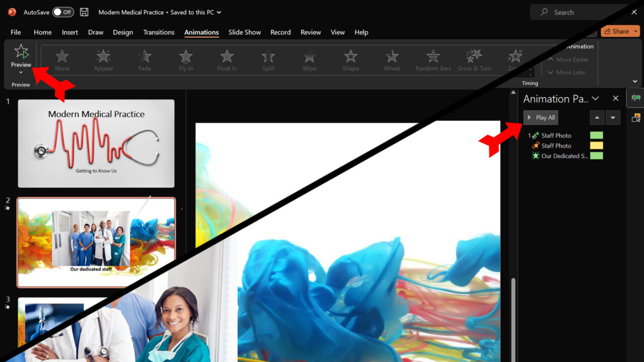Screen dimensions: 644x362
Task: Apply the Fade animation effect
Action: pyautogui.click(x=144, y=60)
